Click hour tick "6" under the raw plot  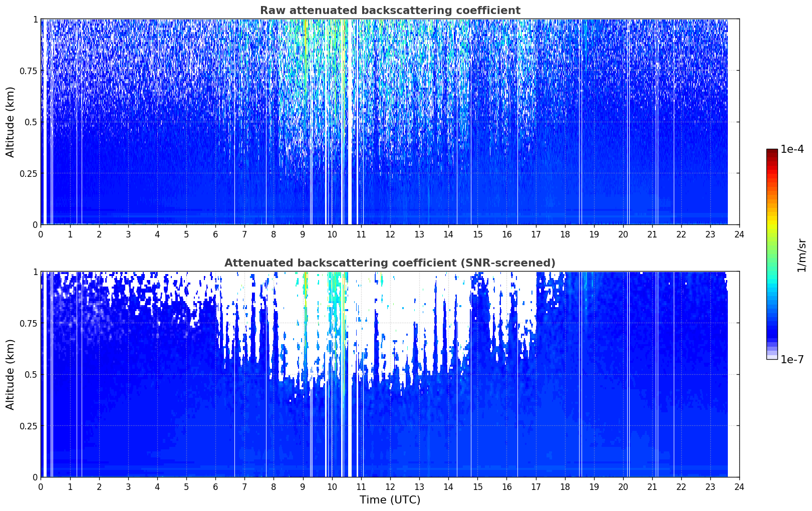215,234
